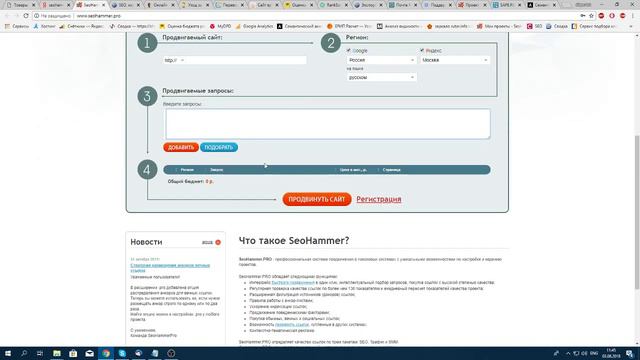
Task: Reload the page with the refresh icon
Action: click(26, 16)
